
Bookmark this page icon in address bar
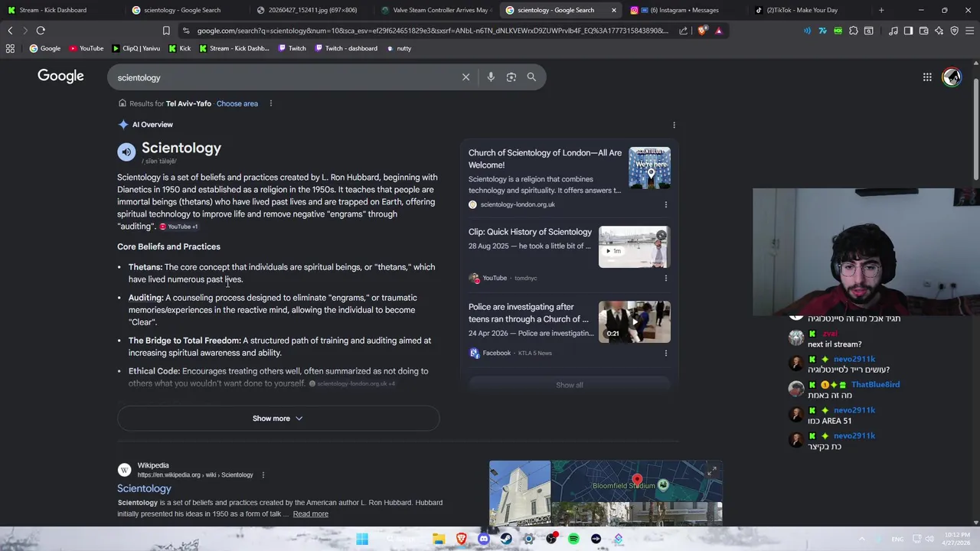click(166, 31)
